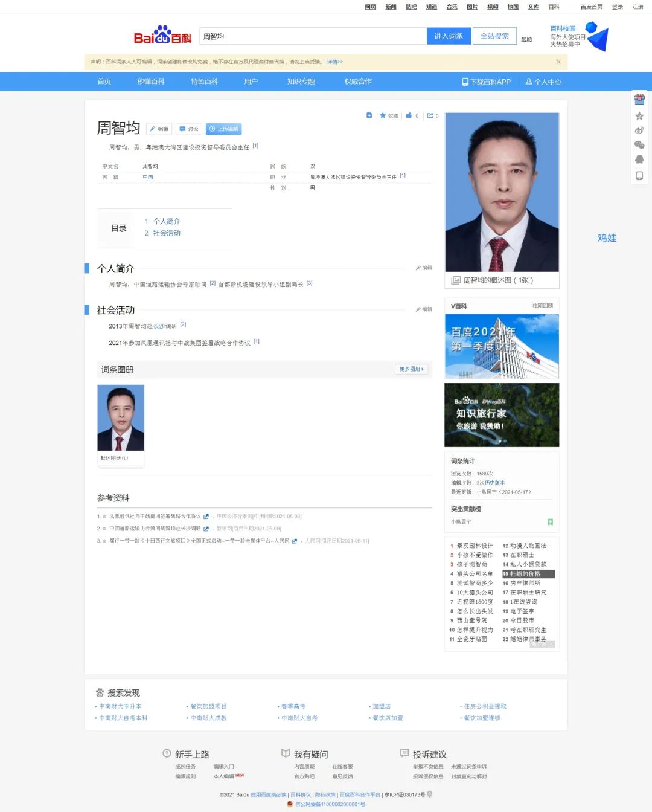Click the 上传视频 button
Screen dimensions: 652x812
click(x=224, y=129)
